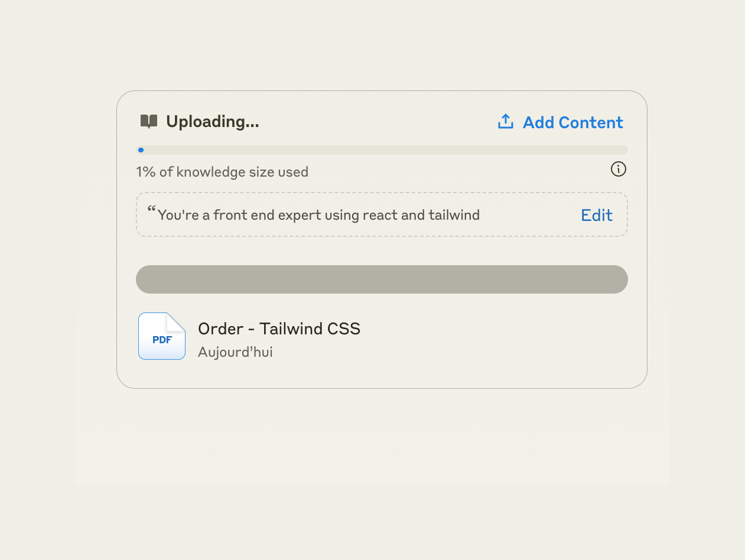The image size is (745, 560).
Task: Click the blue PDF label on file thumbnail
Action: point(162,340)
